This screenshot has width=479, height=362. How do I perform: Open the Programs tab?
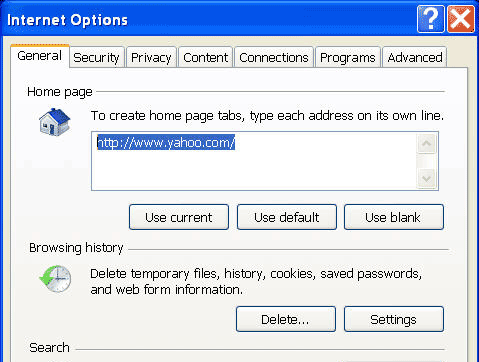(348, 57)
